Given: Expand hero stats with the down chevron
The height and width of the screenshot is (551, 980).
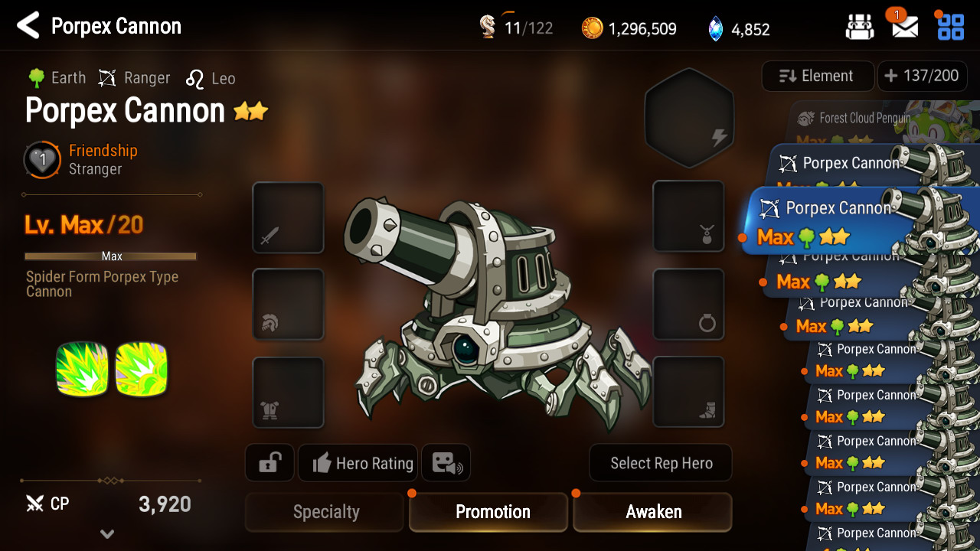Looking at the screenshot, I should pyautogui.click(x=108, y=533).
